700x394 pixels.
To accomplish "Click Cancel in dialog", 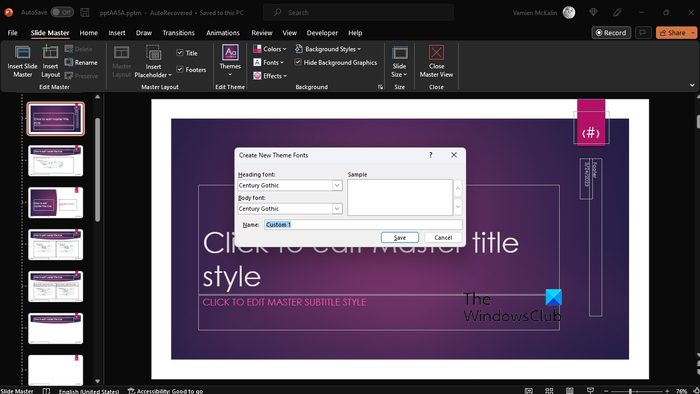I will pyautogui.click(x=443, y=237).
